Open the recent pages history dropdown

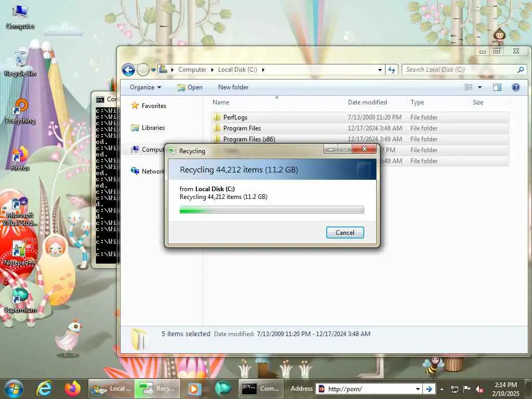click(x=153, y=70)
